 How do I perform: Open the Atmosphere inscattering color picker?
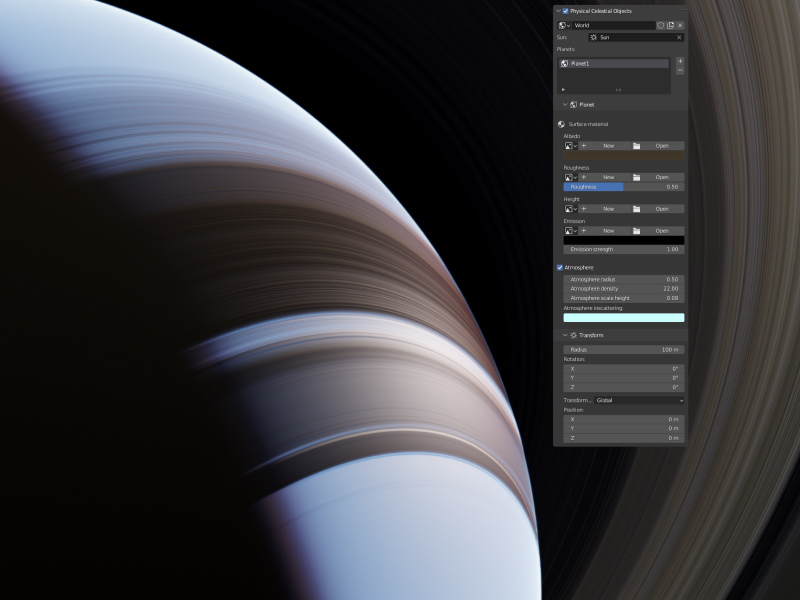click(623, 317)
